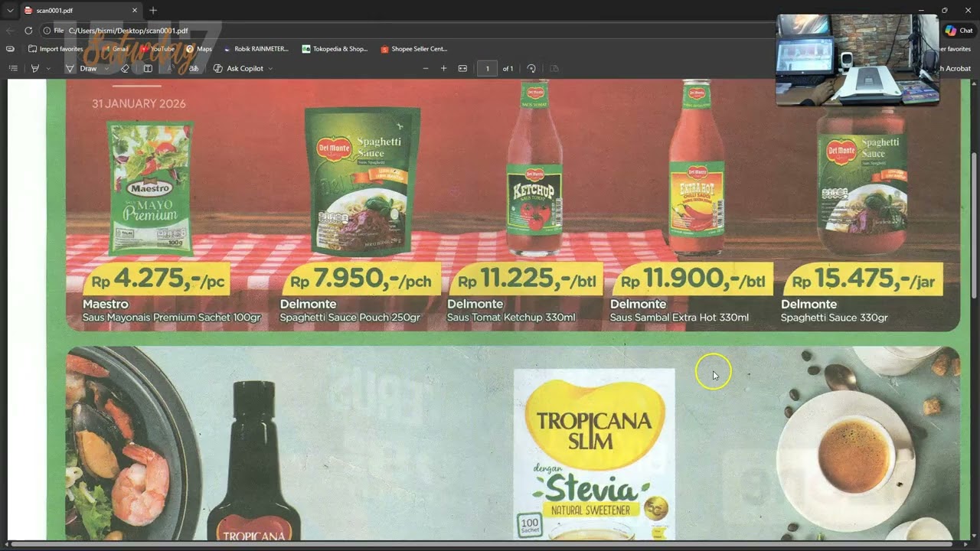Click the Del Monte spaghetti sauce pouch image
Screen dimensions: 980x551
[x=362, y=181]
